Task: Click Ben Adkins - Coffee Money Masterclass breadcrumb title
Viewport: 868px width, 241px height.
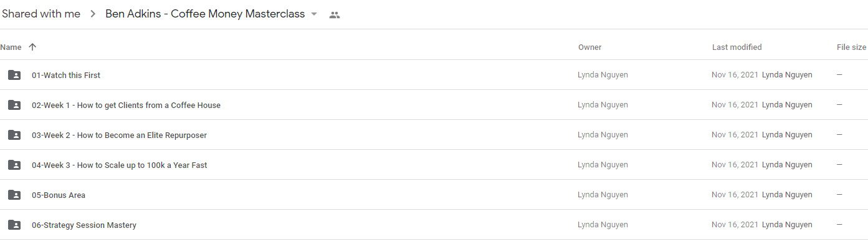Action: [x=205, y=14]
